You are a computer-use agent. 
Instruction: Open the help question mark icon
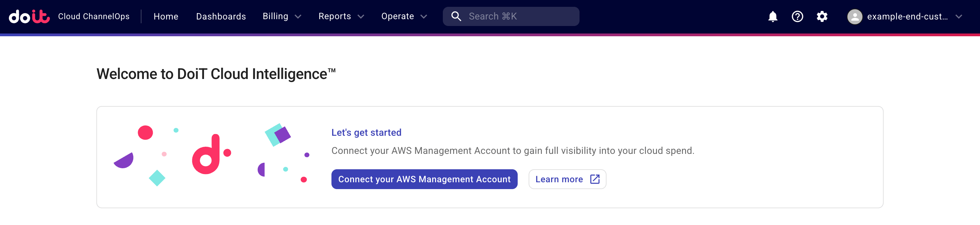[x=798, y=16]
